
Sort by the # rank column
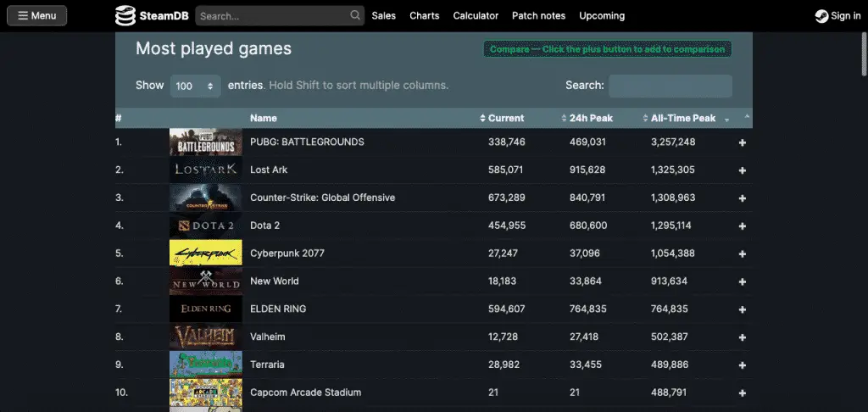tap(119, 118)
